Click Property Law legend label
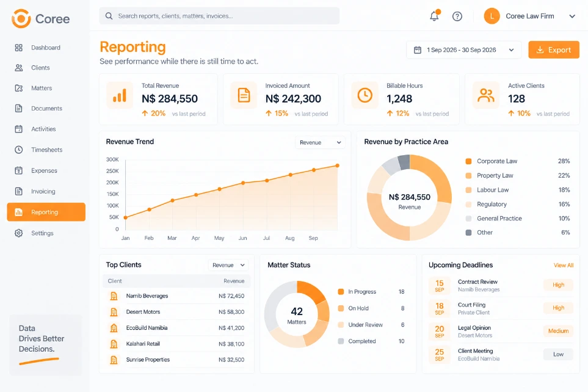588x392 pixels. (x=495, y=176)
